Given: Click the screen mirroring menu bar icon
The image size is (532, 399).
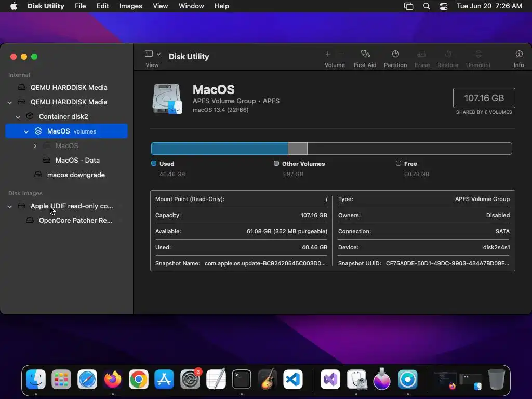Looking at the screenshot, I should point(408,6).
